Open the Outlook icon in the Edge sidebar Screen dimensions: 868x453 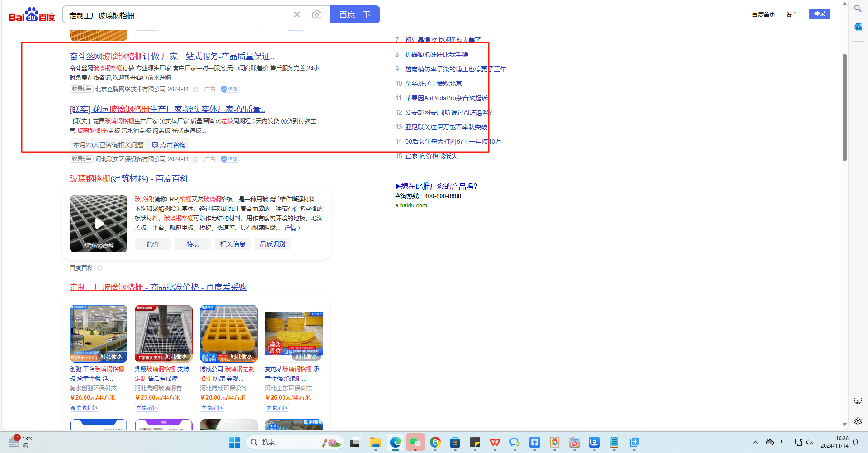(x=858, y=27)
